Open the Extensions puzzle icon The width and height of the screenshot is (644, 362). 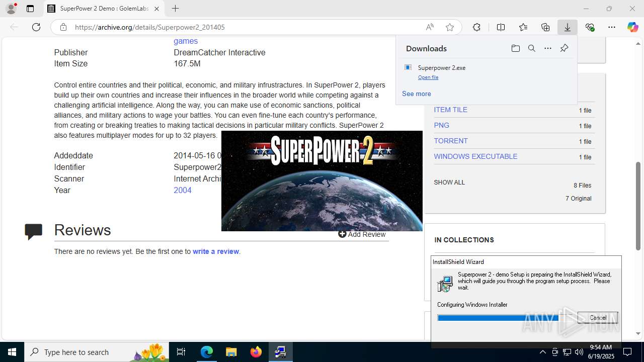click(476, 27)
